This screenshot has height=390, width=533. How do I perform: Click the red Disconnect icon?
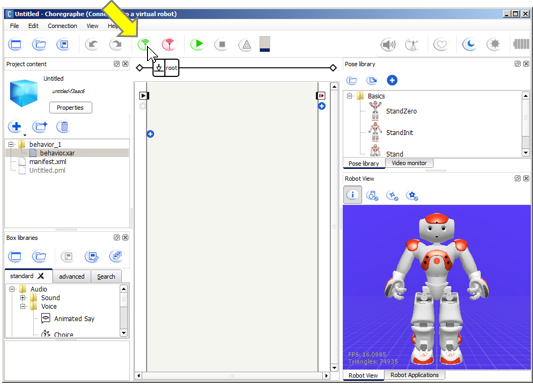coord(169,45)
